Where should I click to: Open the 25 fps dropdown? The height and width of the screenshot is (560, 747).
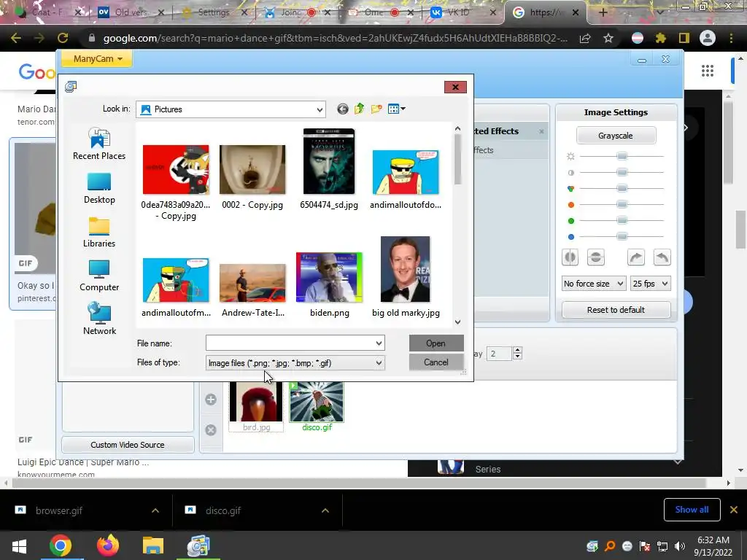(651, 284)
